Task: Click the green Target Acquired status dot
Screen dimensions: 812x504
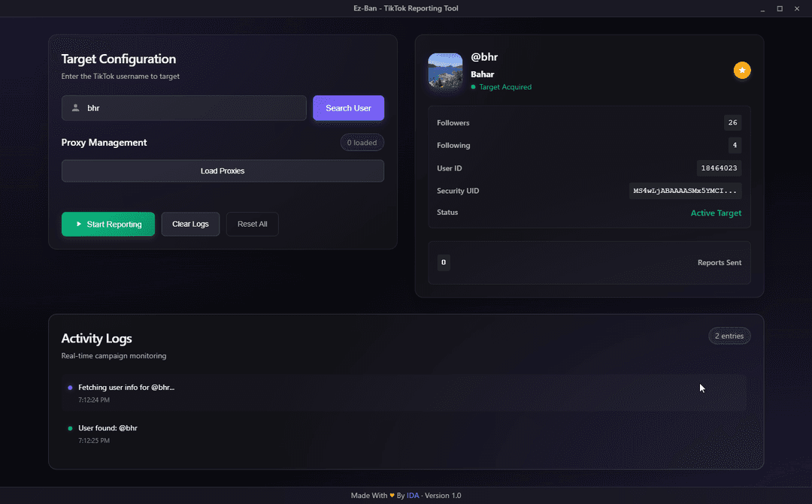Action: point(471,87)
